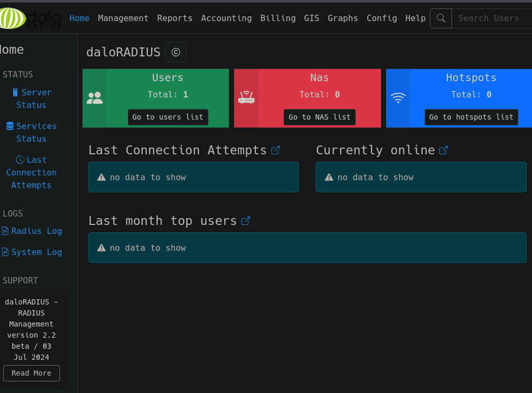
Task: Click Go to hotspots list button
Action: (471, 117)
